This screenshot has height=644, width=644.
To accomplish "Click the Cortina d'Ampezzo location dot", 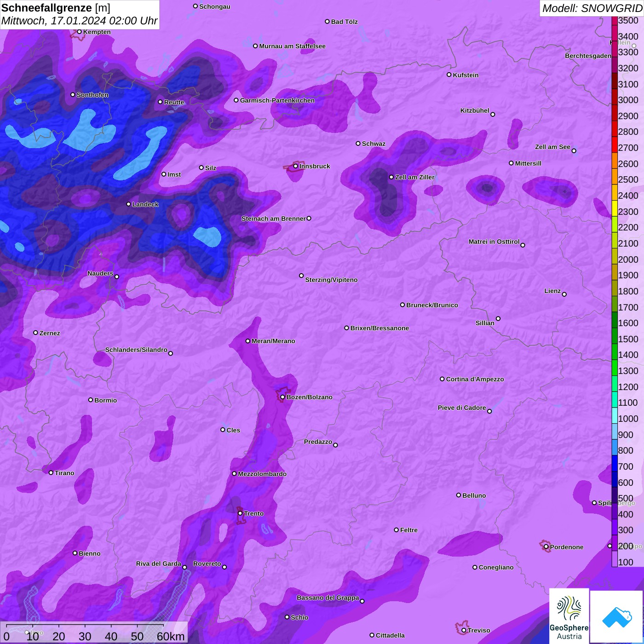I will coord(442,379).
